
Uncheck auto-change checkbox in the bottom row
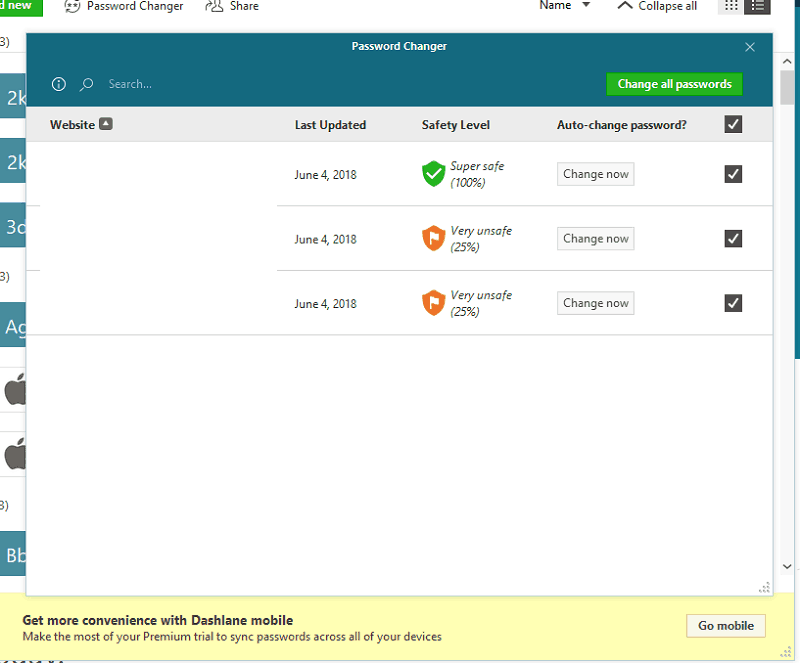(x=733, y=303)
